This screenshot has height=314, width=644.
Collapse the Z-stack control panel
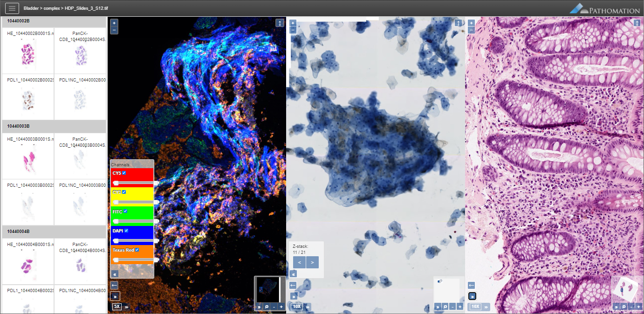click(293, 274)
